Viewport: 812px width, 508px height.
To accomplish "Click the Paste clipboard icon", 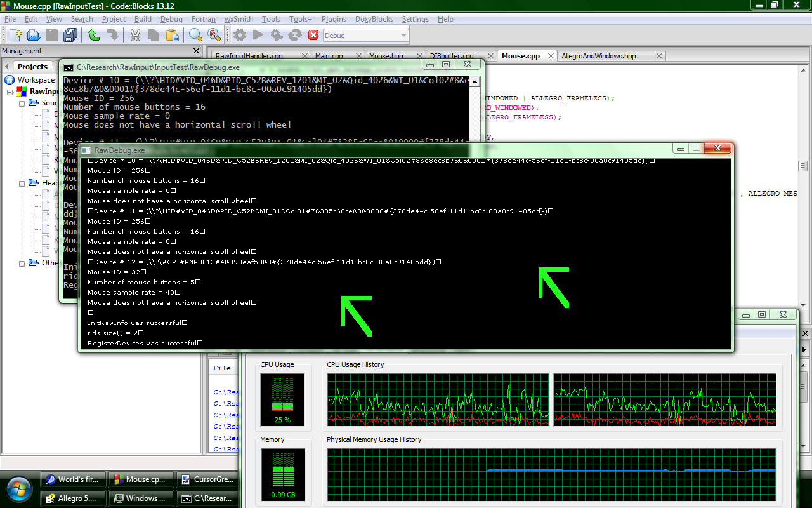I will tap(172, 36).
